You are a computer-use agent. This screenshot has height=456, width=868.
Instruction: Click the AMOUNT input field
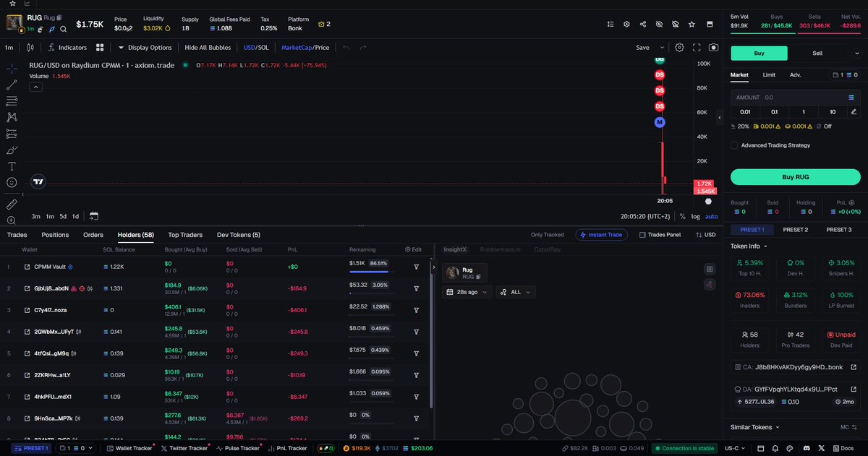pos(796,97)
